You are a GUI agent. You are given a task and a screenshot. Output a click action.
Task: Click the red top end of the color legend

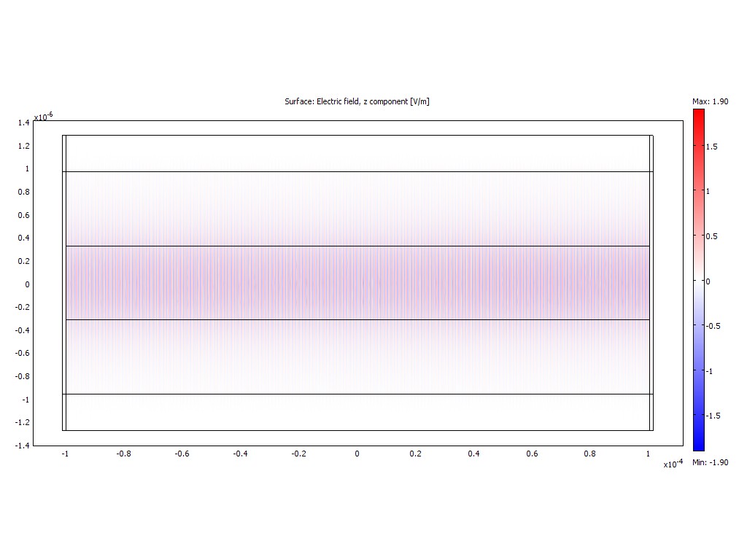(698, 112)
